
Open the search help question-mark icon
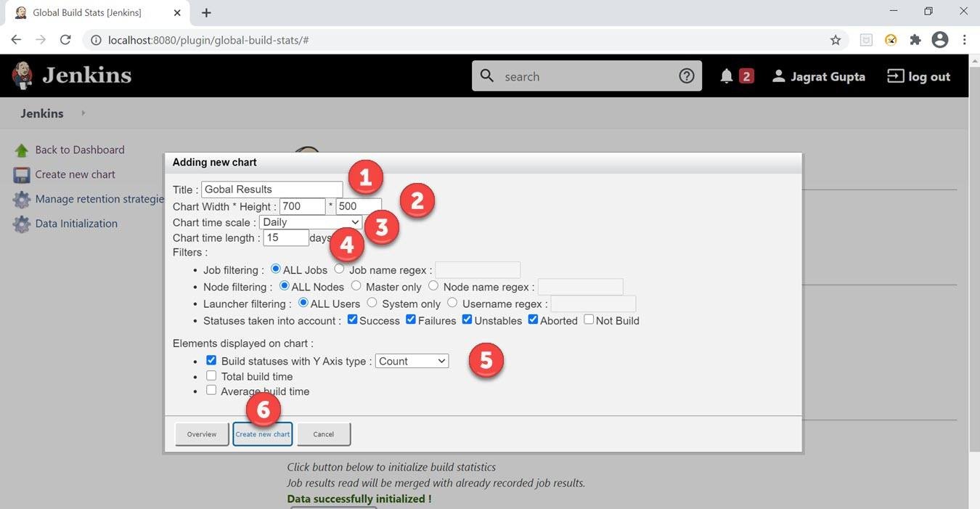point(687,76)
